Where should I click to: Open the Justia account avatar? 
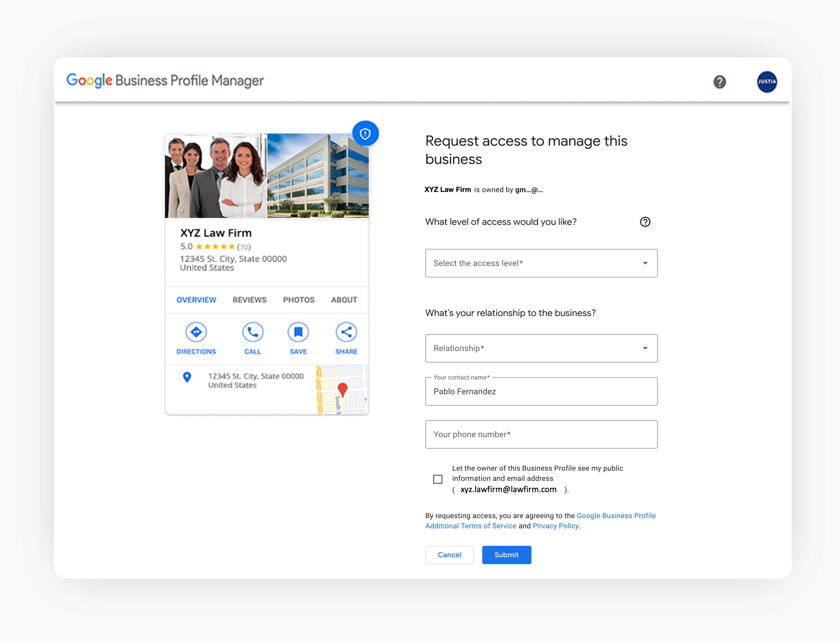tap(766, 82)
